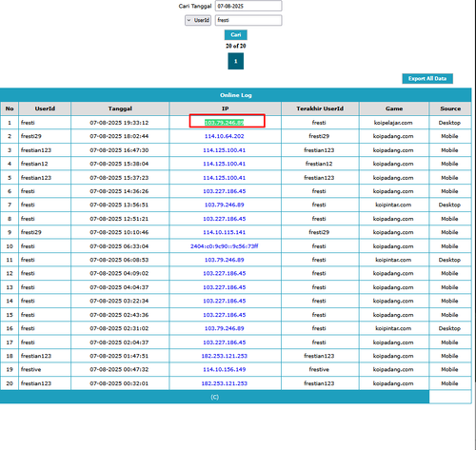Viewport: 476px width, 450px height.
Task: Click 'koipintar.com' in row 7
Action: (393, 205)
